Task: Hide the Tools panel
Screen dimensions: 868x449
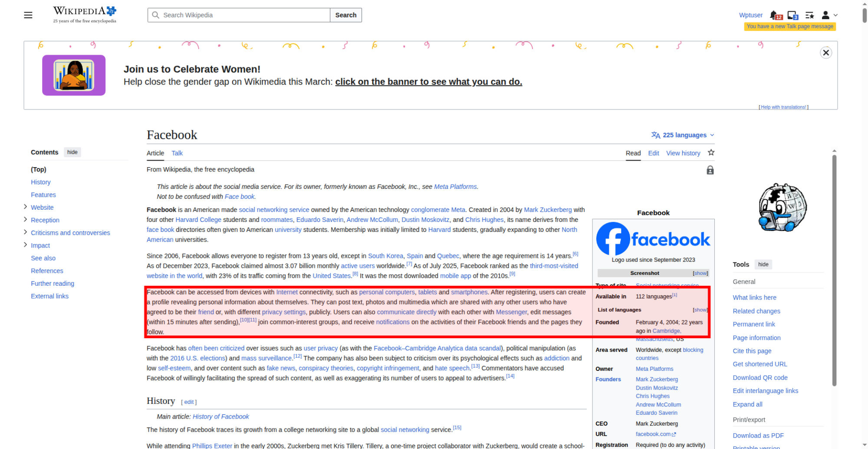Action: (x=763, y=264)
